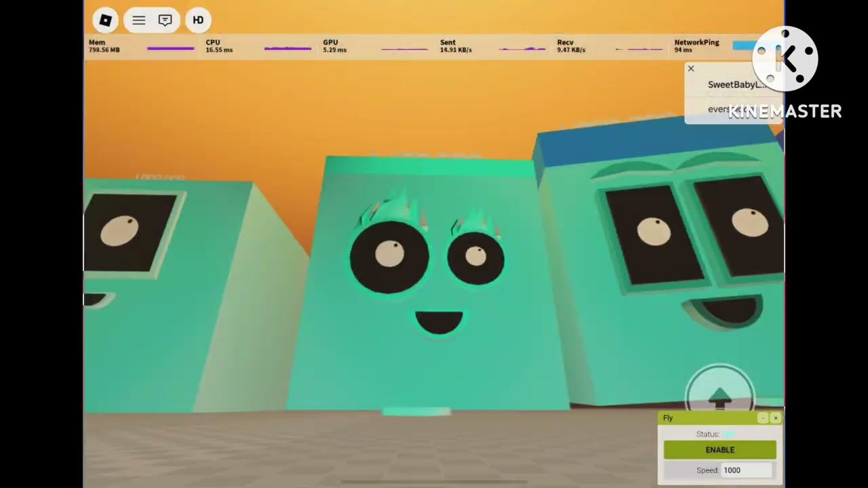Close the Fly panel
The image size is (868, 488).
pyautogui.click(x=776, y=418)
